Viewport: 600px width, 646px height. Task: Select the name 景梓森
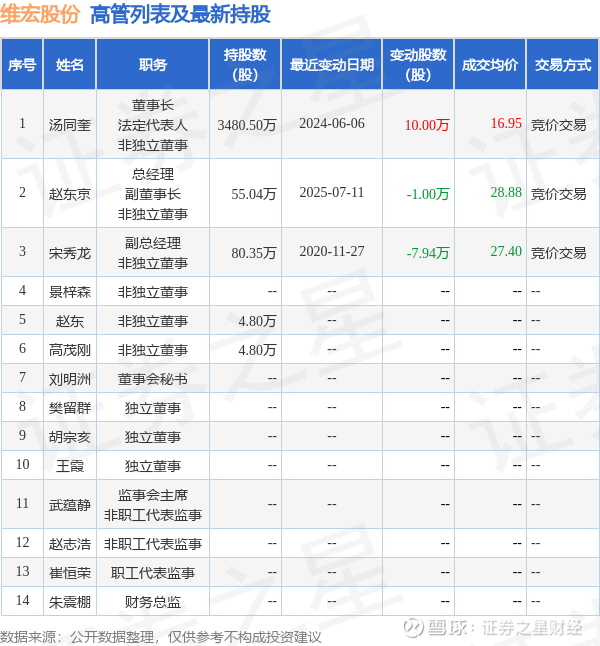(x=70, y=292)
